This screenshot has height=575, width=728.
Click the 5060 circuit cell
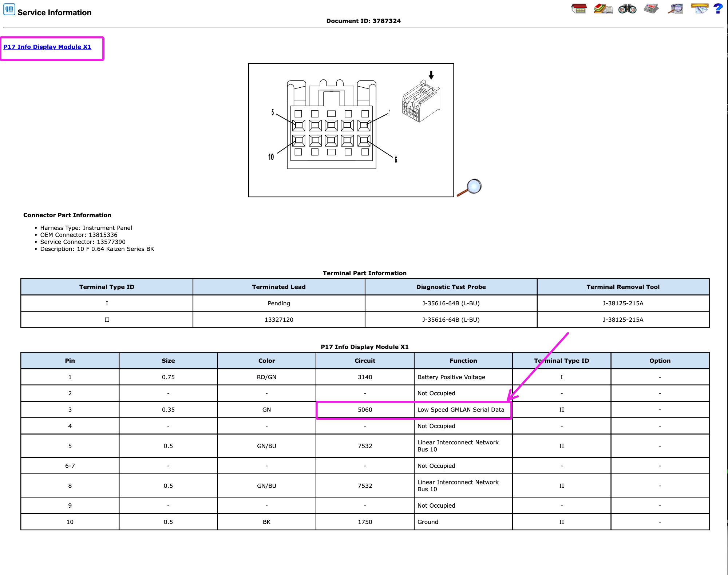[365, 410]
